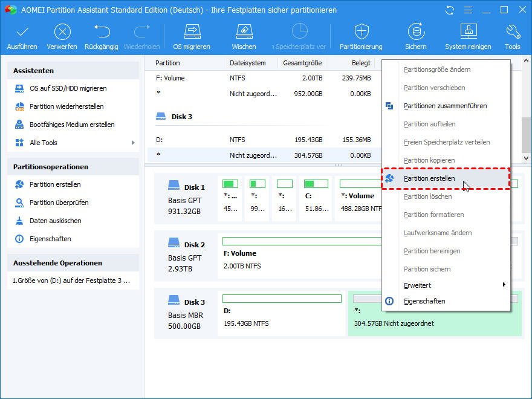Viewport: 532px width, 399px height.
Task: Select the Disk 3 drive icon in disk map
Action: click(174, 300)
